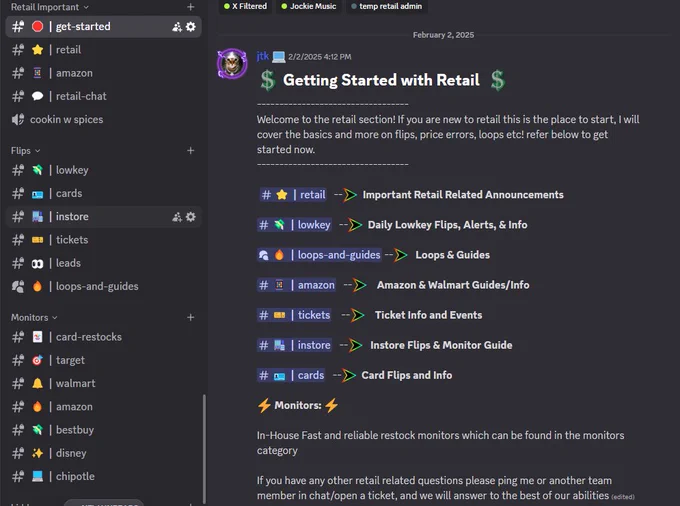Open settings gear for get-started channel
The width and height of the screenshot is (680, 506).
pyautogui.click(x=191, y=27)
